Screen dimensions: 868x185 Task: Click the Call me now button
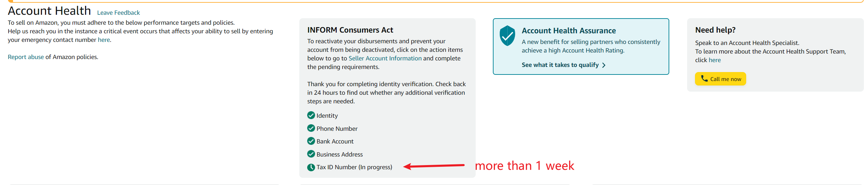[x=720, y=79]
